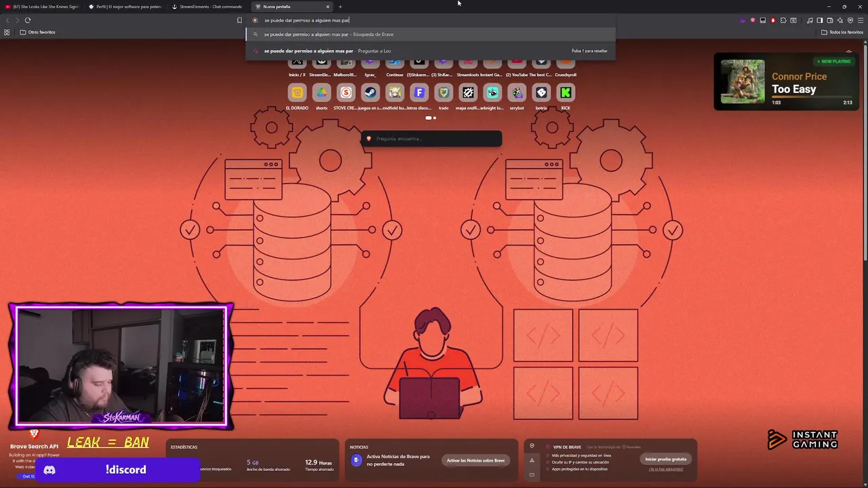Screen dimensions: 868x488
Task: Toggle the sidebar panel icon in toolbar
Action: (819, 20)
